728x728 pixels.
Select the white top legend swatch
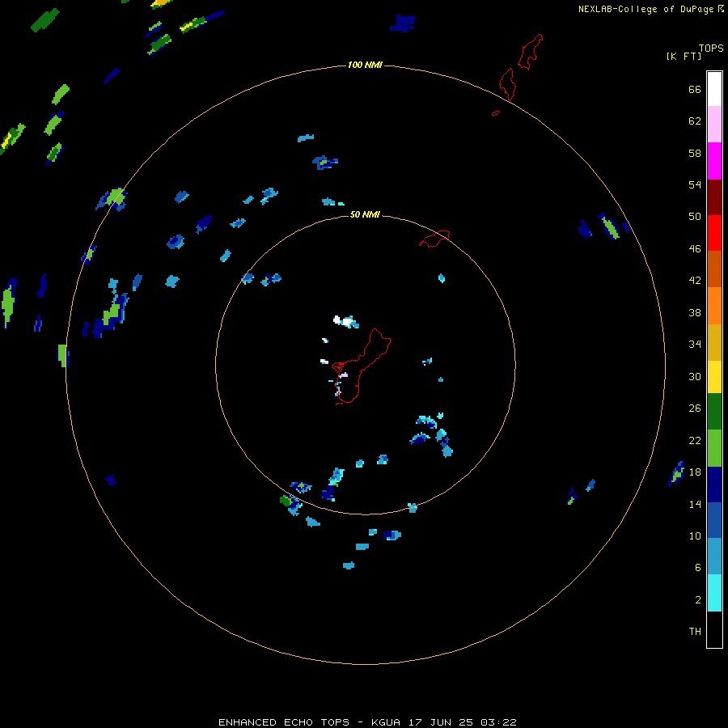[x=714, y=89]
